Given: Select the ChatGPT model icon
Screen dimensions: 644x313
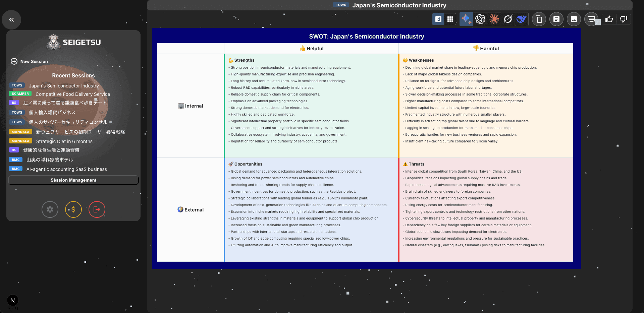Looking at the screenshot, I should click(480, 19).
